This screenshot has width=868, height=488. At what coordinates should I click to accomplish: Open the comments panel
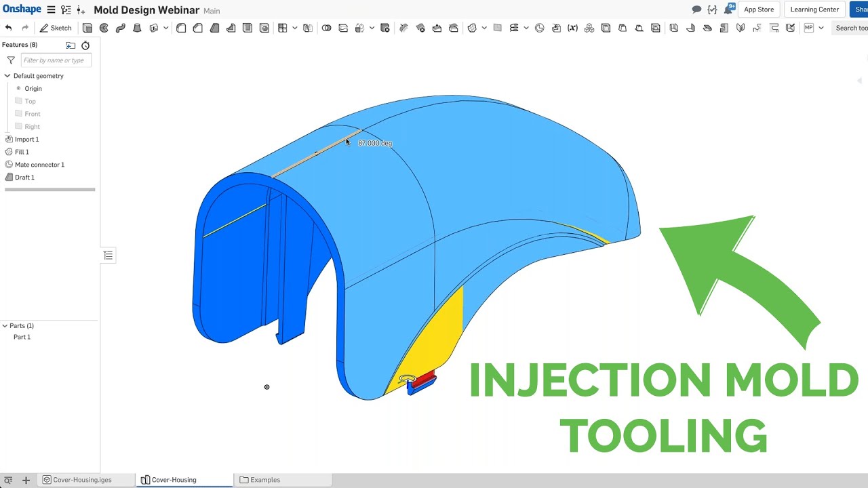(x=696, y=9)
